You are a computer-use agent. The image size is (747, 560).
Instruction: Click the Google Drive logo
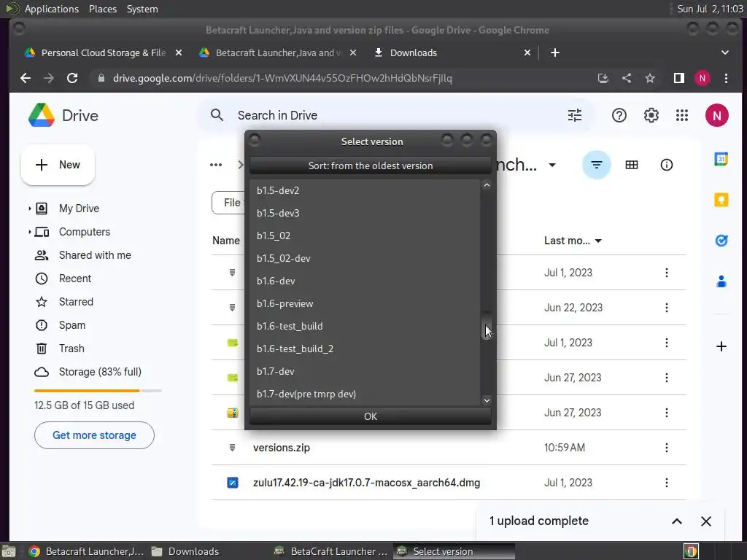[x=42, y=115]
